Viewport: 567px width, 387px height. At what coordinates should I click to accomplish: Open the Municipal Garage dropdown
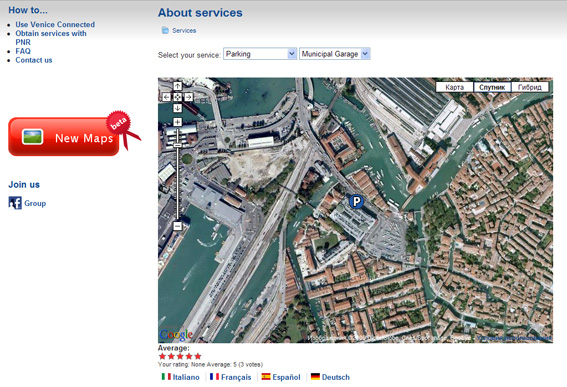tap(334, 54)
